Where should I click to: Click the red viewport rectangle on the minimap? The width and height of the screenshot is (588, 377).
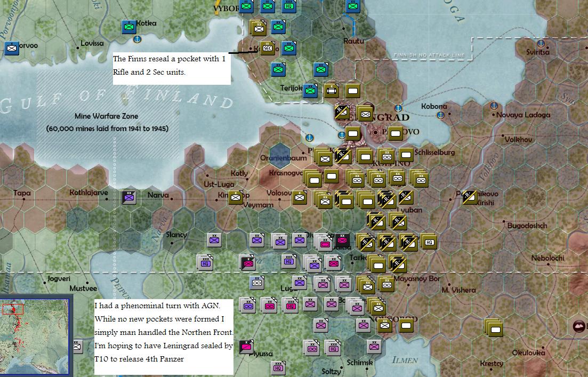pos(13,309)
